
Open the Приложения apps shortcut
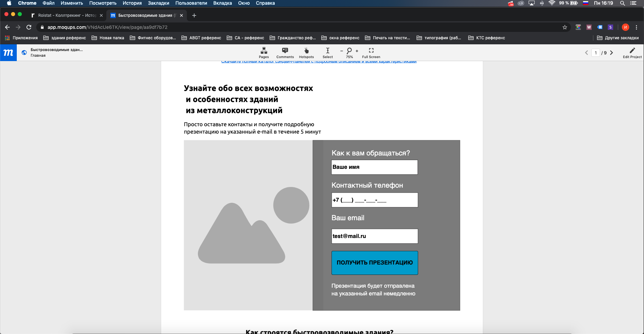21,38
